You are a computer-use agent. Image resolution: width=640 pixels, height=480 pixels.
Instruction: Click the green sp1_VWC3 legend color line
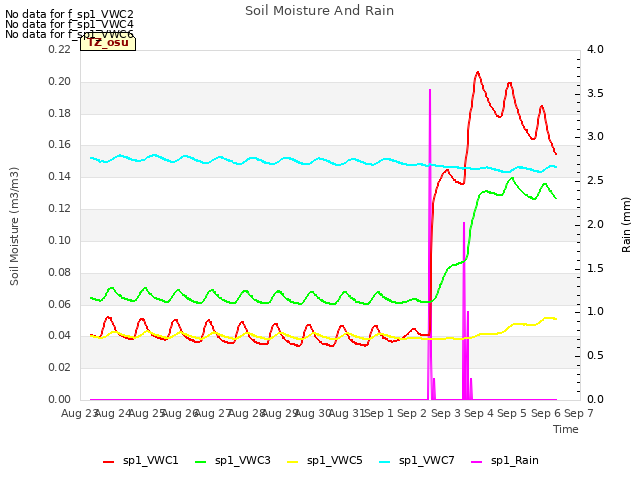click(200, 462)
